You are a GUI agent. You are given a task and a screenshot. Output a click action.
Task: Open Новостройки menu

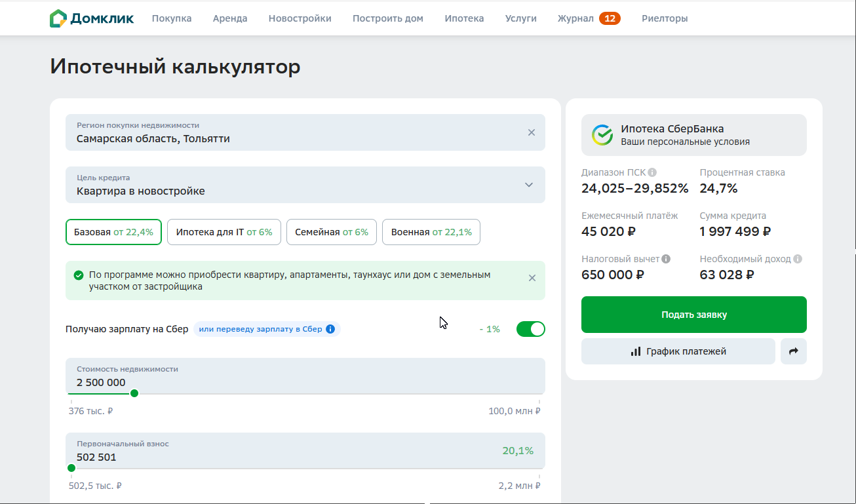300,18
